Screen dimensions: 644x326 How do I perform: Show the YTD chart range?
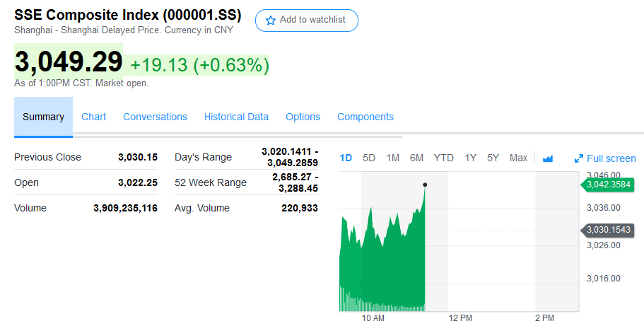(444, 158)
